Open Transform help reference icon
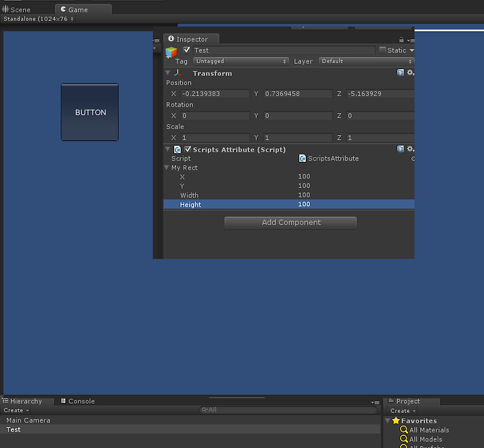Viewport: 484px width, 448px height. [x=401, y=73]
